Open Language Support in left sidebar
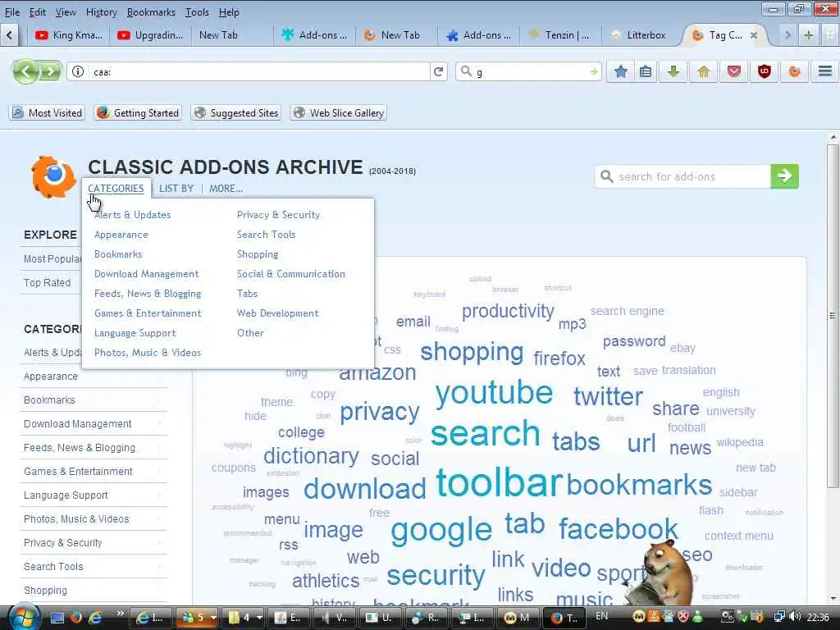 [x=66, y=495]
